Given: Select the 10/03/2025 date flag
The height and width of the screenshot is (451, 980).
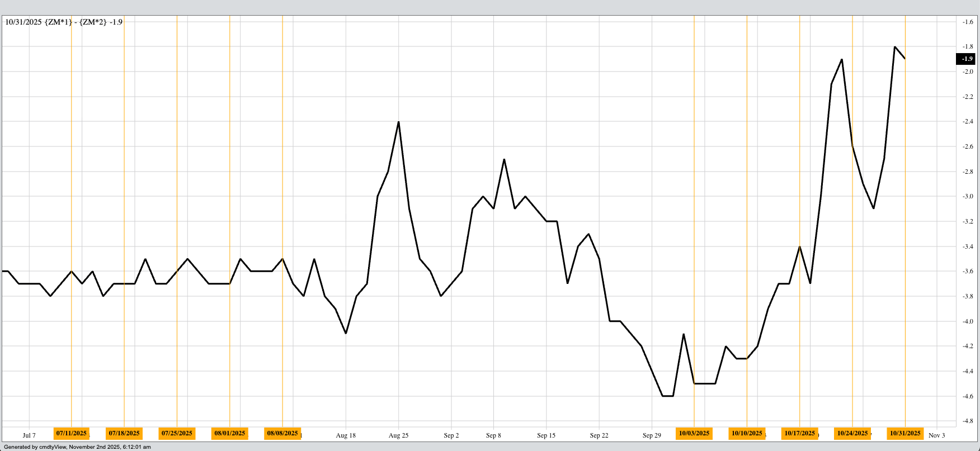Looking at the screenshot, I should click(694, 433).
